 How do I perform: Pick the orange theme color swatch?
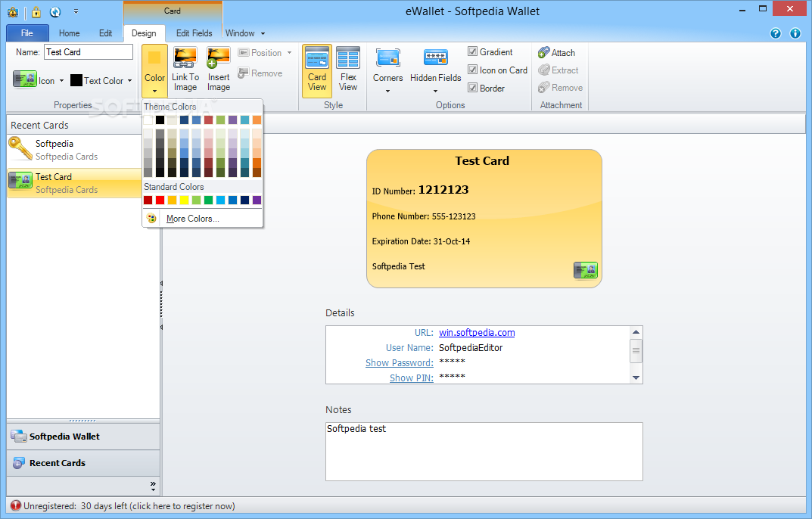click(257, 120)
